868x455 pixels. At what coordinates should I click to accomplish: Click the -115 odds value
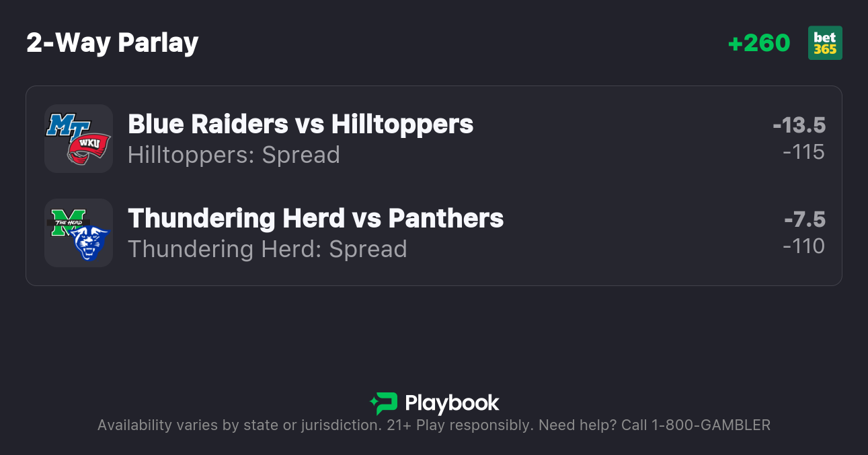pos(803,152)
